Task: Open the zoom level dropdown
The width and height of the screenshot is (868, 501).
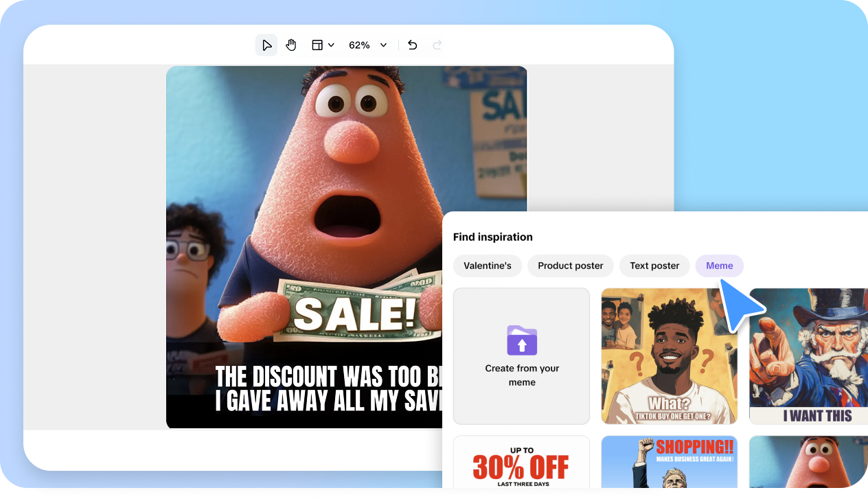Action: click(x=382, y=45)
